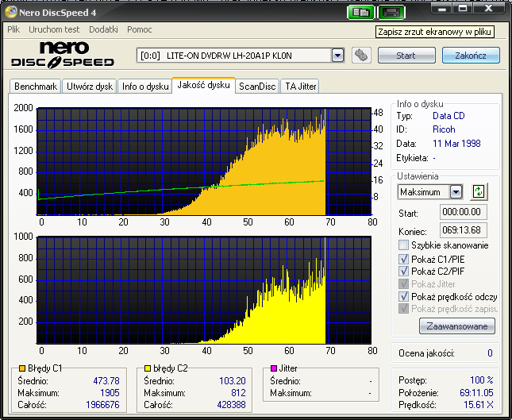The image size is (512, 420).
Task: Switch to the TA Jitter tab
Action: [x=300, y=87]
